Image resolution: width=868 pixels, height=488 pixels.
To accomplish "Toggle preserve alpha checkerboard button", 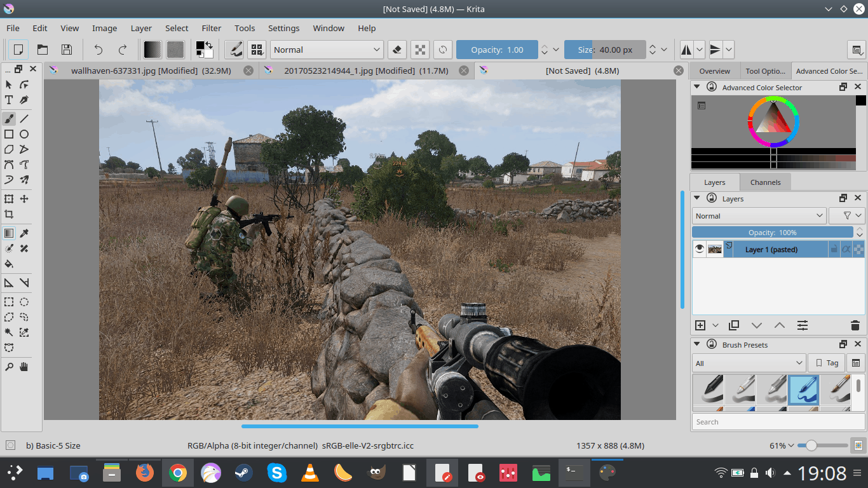I will coord(419,50).
